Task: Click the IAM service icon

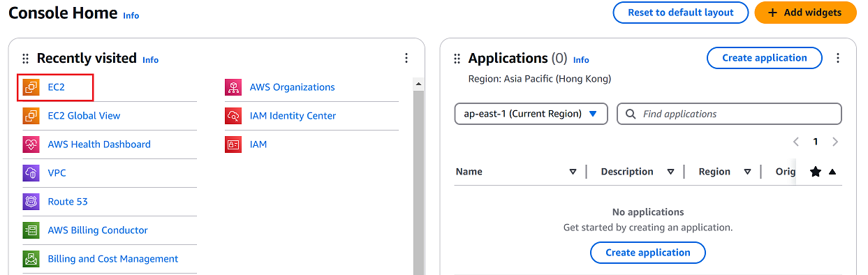Action: [233, 144]
